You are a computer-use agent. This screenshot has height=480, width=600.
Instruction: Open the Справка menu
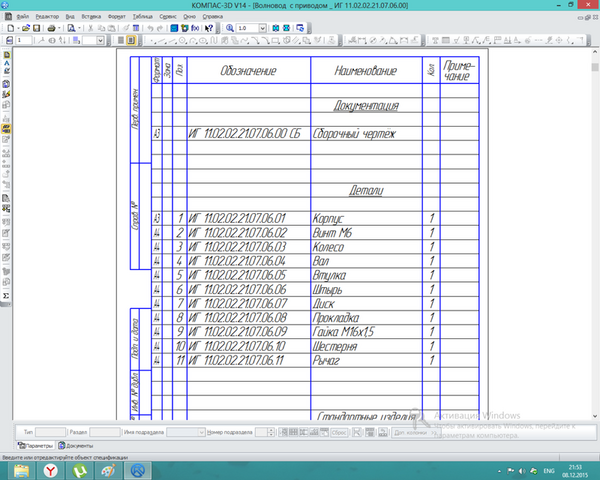212,16
